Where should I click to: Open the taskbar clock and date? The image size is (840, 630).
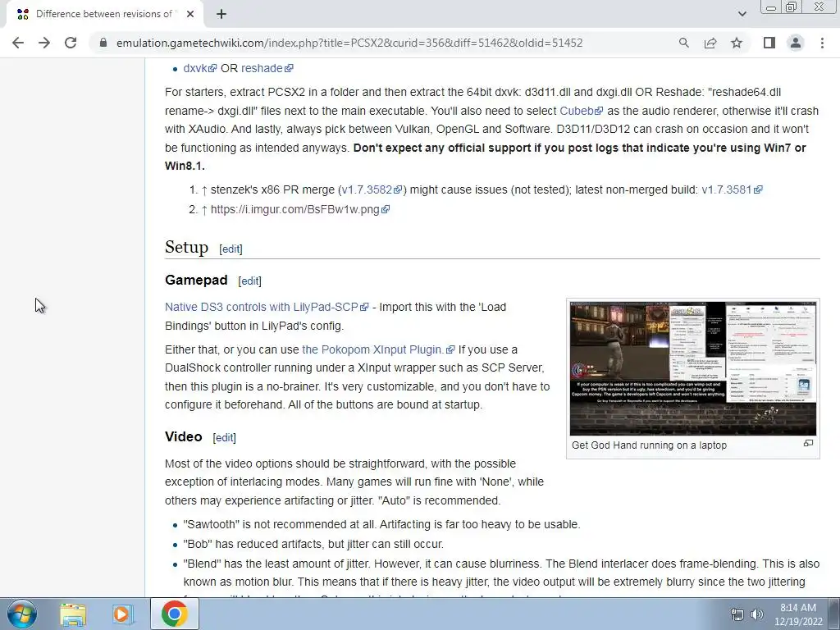click(x=798, y=614)
